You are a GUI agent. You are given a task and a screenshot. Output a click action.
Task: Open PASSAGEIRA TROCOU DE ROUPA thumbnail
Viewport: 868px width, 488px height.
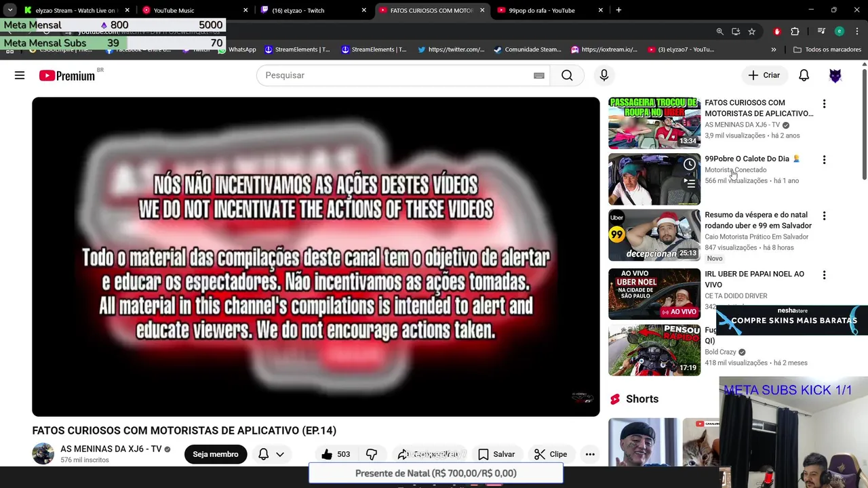pos(654,123)
